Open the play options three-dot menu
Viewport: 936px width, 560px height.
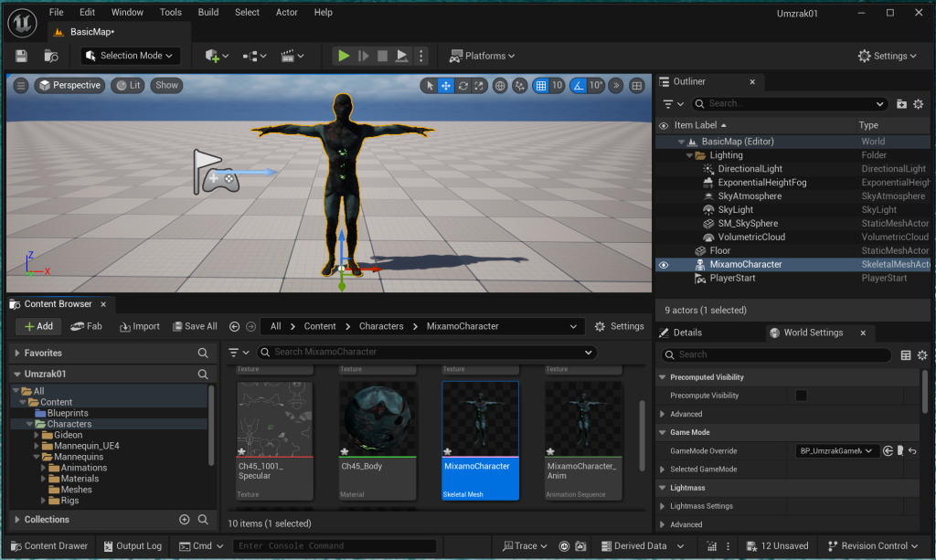point(420,56)
